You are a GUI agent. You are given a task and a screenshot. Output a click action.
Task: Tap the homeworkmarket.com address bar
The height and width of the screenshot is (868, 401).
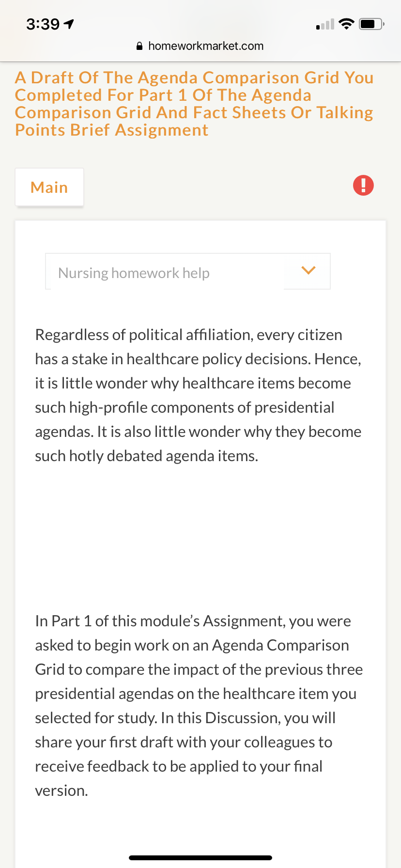point(200,46)
